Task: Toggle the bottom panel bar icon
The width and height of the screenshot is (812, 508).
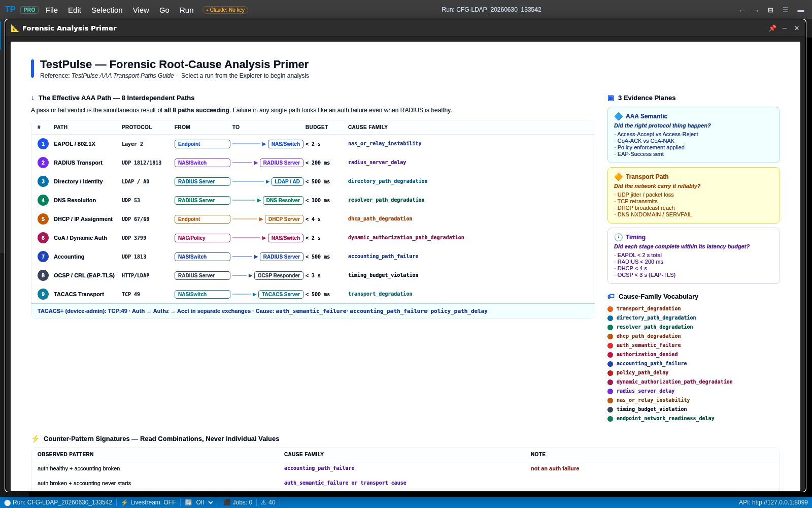Action: (801, 11)
